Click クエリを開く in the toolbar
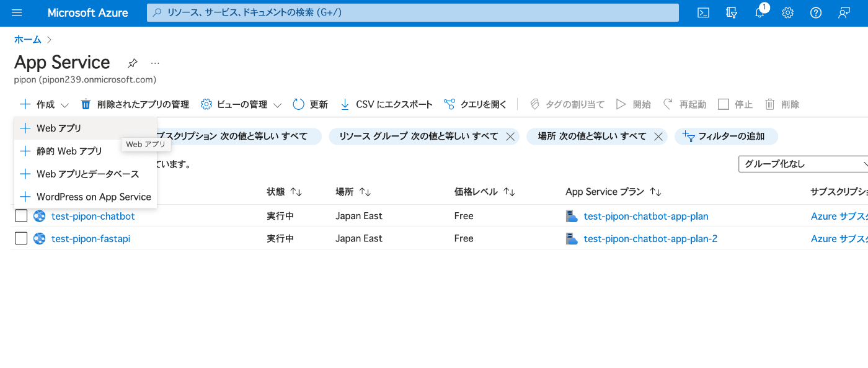Image resolution: width=868 pixels, height=368 pixels. click(476, 104)
